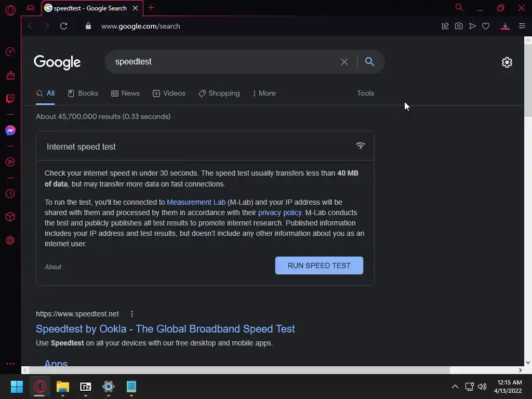Open Twitch panel in sidebar
The height and width of the screenshot is (399, 532).
point(10,99)
